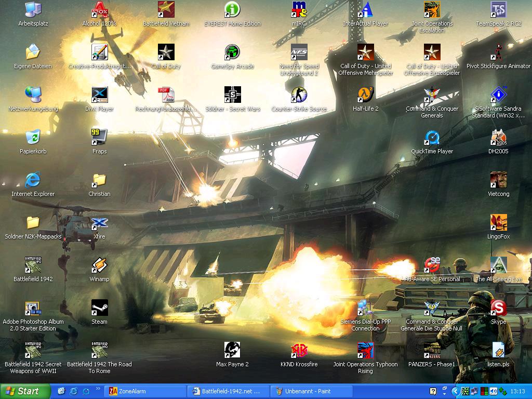Expand hidden system tray icons

click(455, 392)
